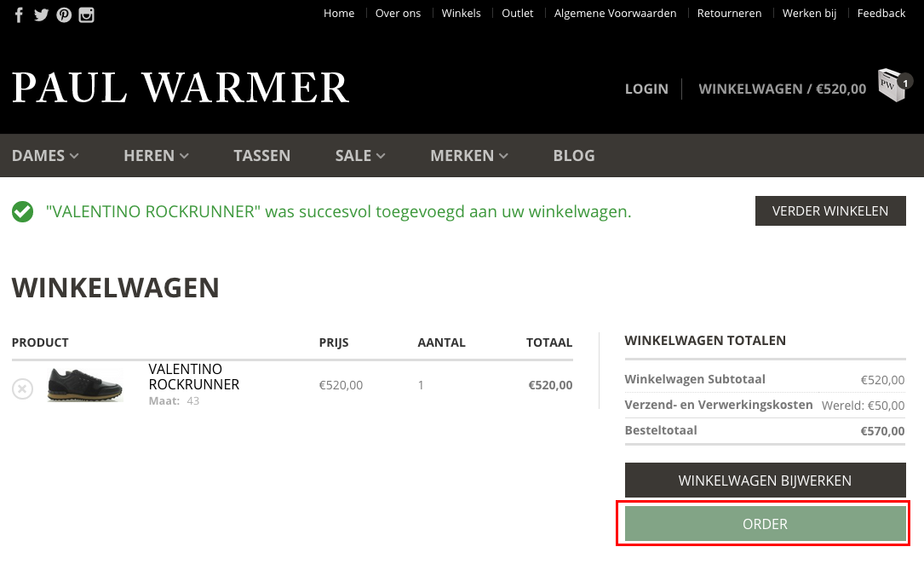Viewport: 924px width, 564px height.
Task: Open the Facebook social icon
Action: pyautogui.click(x=19, y=14)
